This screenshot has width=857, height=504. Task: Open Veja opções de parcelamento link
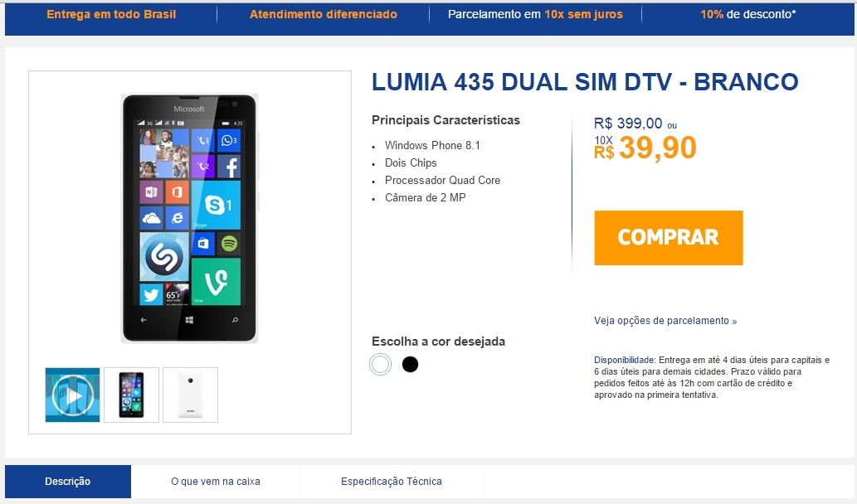click(x=665, y=321)
